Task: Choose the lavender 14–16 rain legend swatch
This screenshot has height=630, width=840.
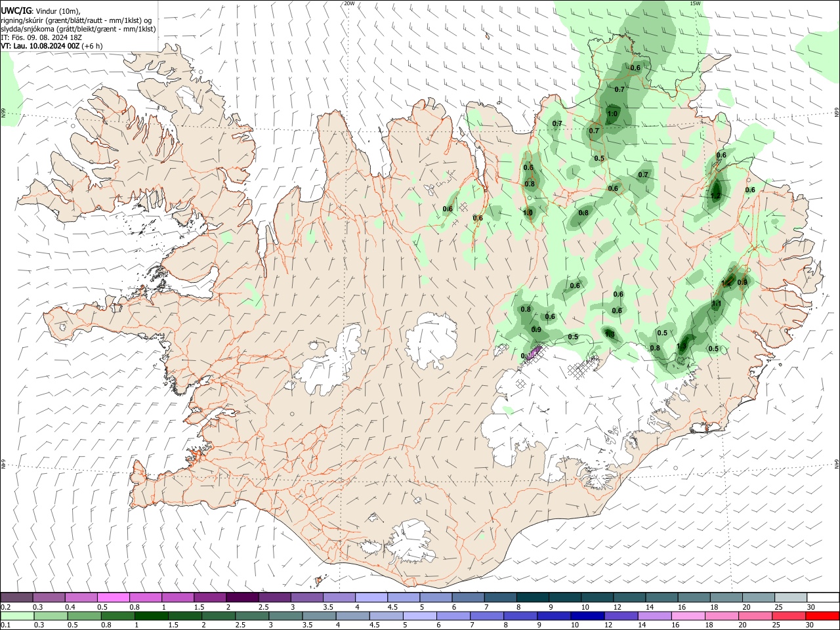Action: click(654, 616)
